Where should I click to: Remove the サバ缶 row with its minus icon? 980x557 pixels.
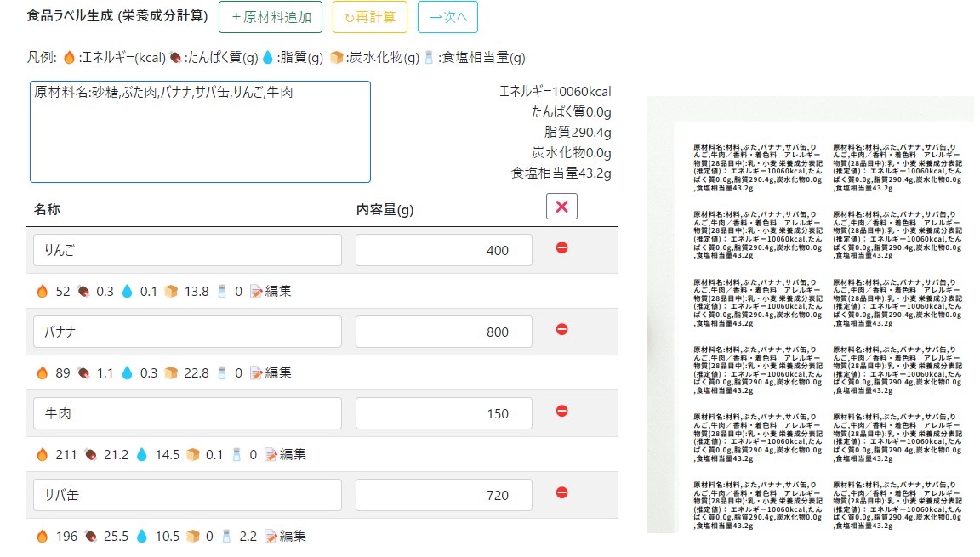(x=561, y=494)
